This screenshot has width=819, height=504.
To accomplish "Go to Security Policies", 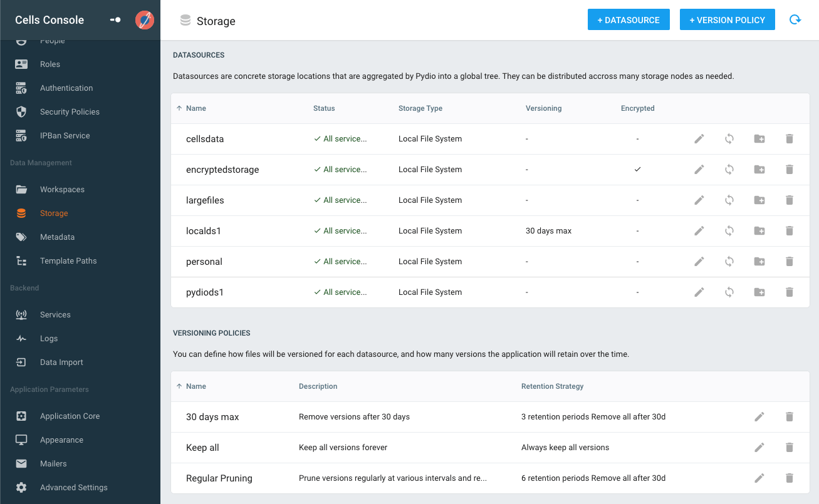I will [70, 112].
